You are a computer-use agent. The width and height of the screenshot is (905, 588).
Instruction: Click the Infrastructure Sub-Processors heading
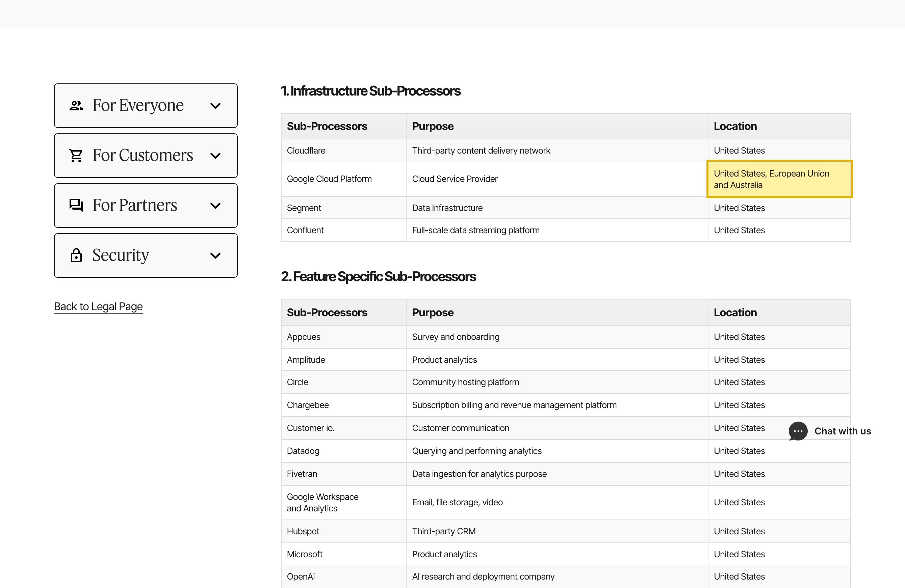tap(370, 91)
